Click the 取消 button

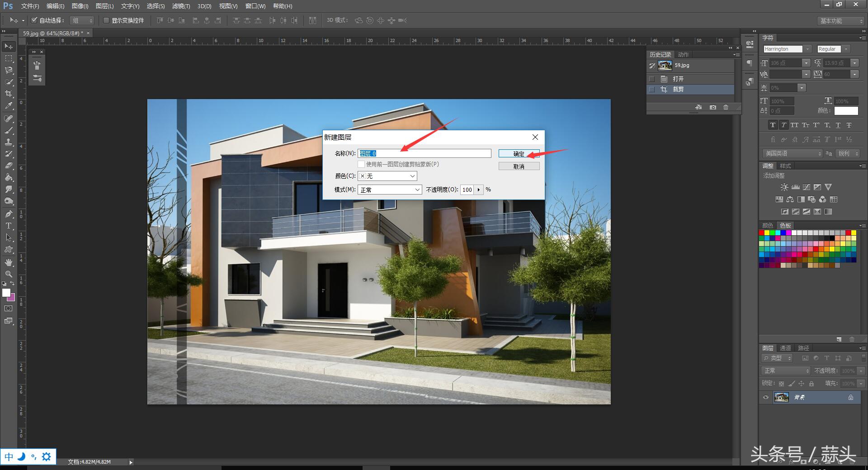519,166
